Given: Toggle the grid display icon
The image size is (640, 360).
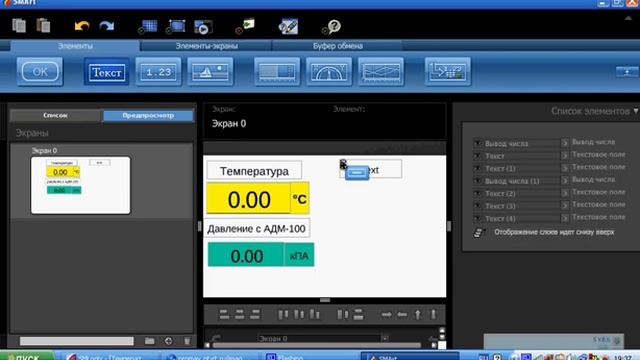Looking at the screenshot, I should click(x=148, y=27).
